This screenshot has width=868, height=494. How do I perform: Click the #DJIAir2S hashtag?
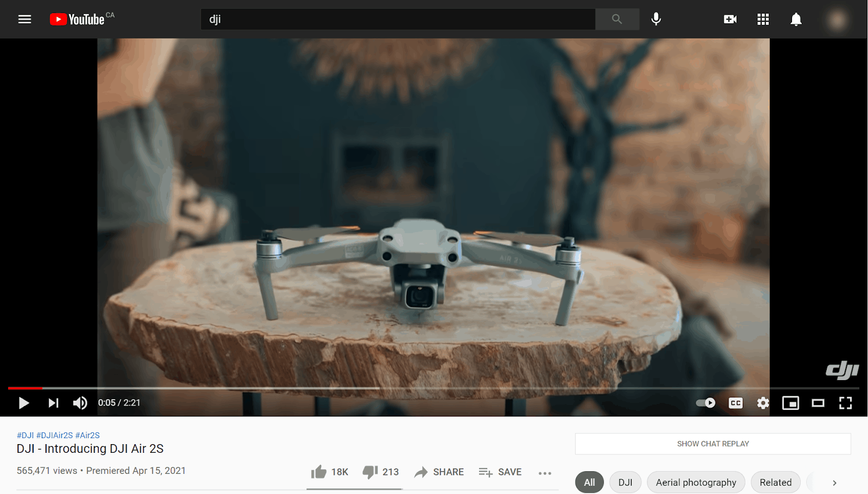click(x=54, y=435)
